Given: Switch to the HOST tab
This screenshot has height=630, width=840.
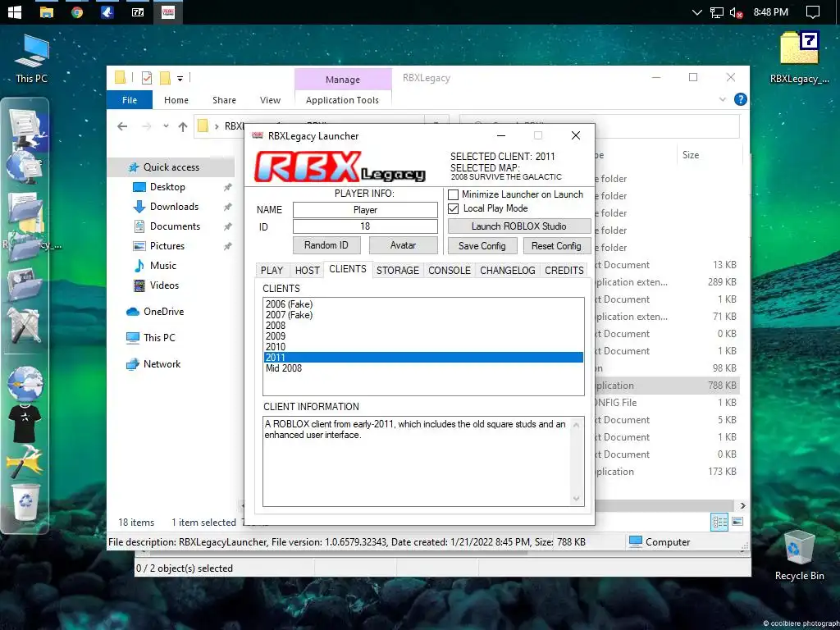Looking at the screenshot, I should pyautogui.click(x=307, y=271).
